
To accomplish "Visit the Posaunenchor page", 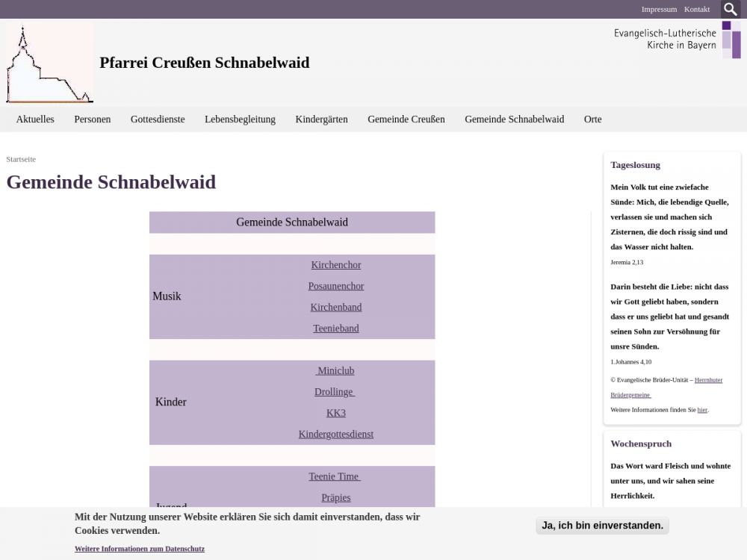I will click(x=335, y=286).
